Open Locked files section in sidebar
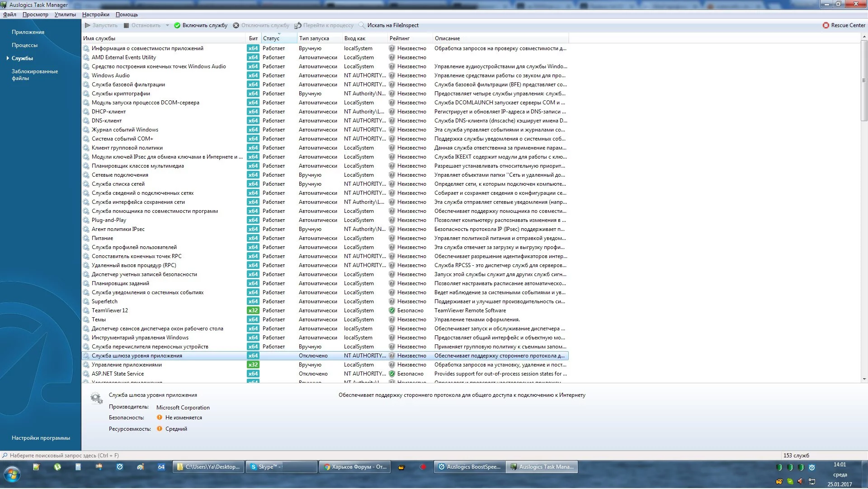The width and height of the screenshot is (868, 489). click(x=34, y=75)
